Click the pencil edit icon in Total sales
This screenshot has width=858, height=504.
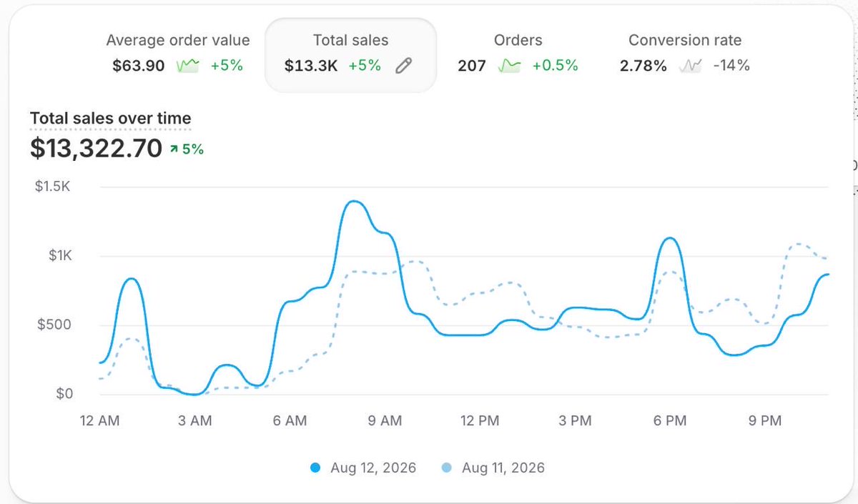[x=404, y=66]
